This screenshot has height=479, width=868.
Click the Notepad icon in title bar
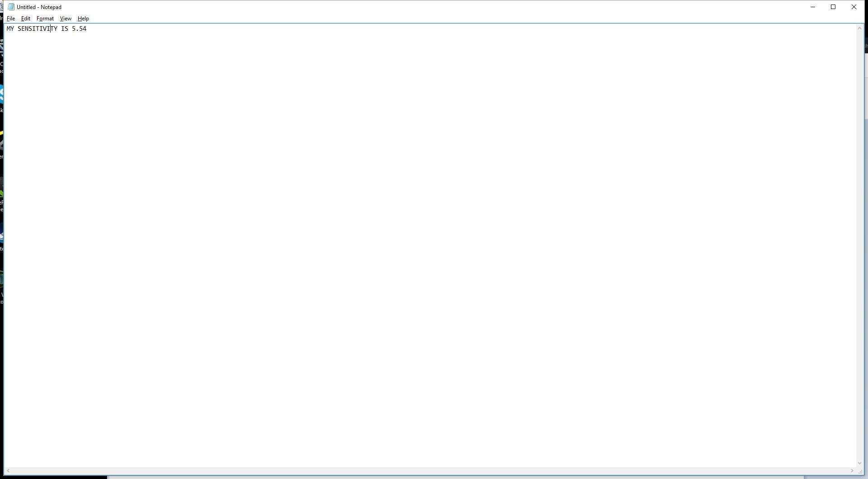[x=11, y=7]
